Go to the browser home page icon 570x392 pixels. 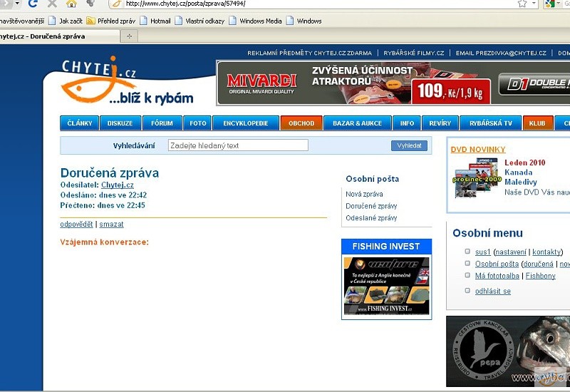(x=72, y=4)
